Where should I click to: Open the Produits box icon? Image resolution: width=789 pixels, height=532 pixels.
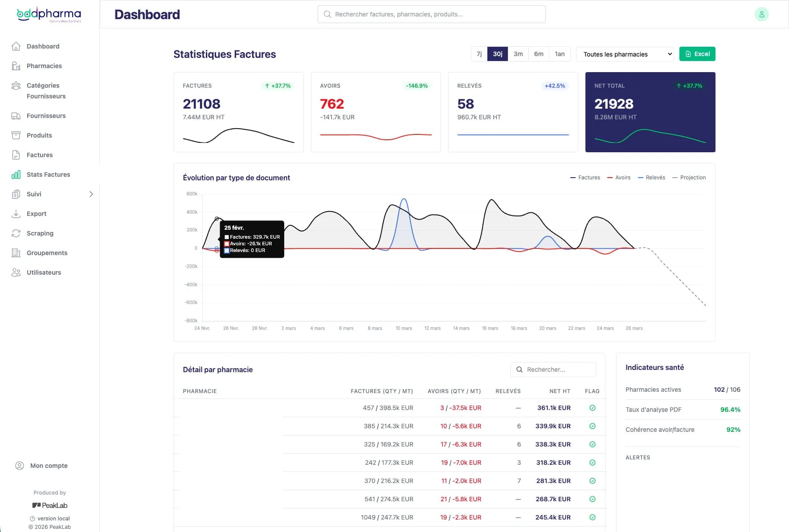tap(16, 135)
